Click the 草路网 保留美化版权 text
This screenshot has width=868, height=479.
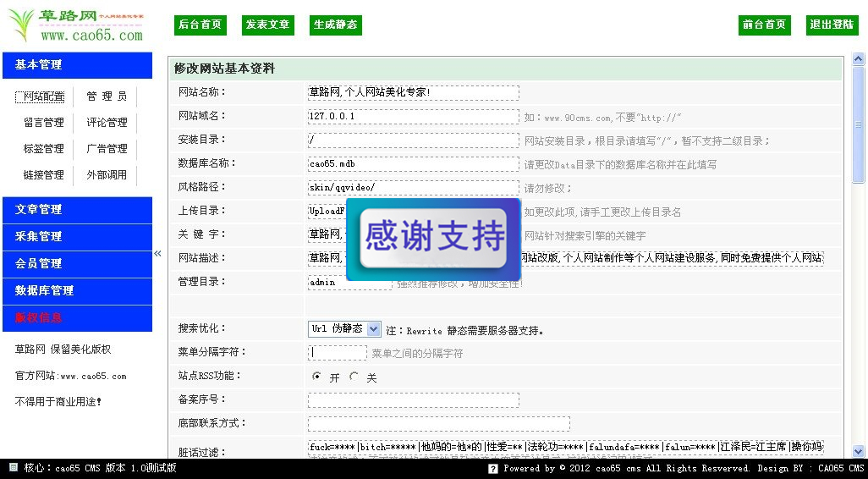pyautogui.click(x=63, y=350)
